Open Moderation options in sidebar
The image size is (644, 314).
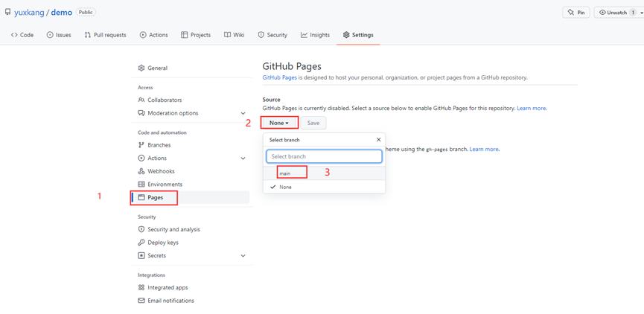173,113
